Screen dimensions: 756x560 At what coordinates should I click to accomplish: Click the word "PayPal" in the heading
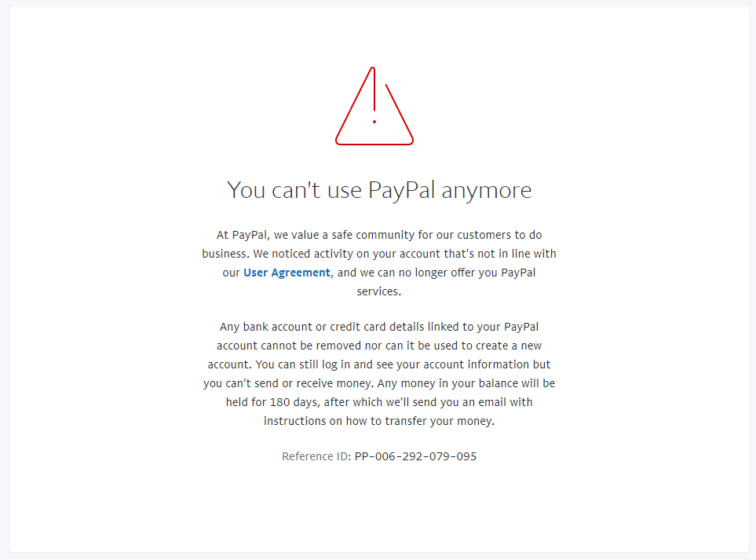402,190
